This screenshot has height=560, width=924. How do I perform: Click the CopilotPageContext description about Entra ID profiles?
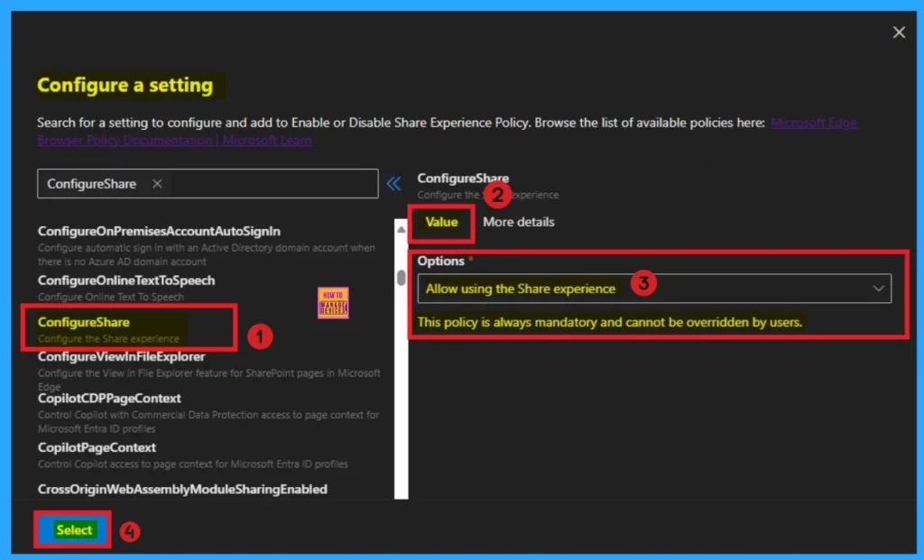[193, 464]
